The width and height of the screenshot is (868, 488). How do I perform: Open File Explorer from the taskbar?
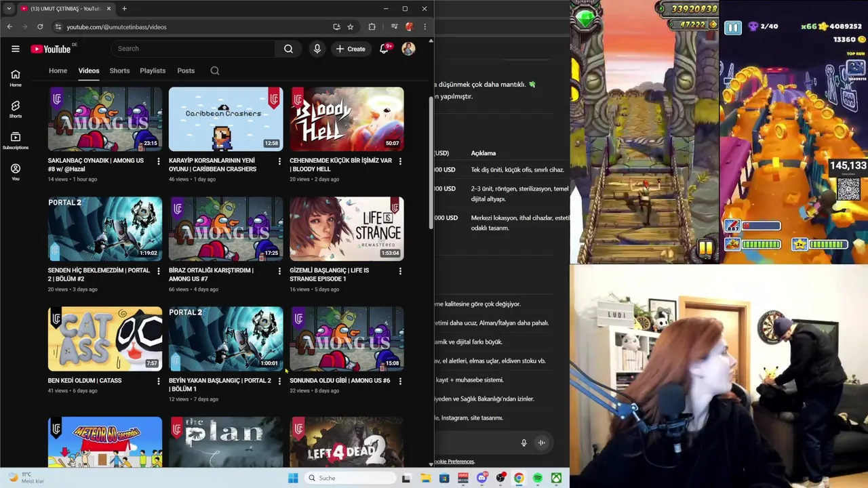pyautogui.click(x=425, y=478)
